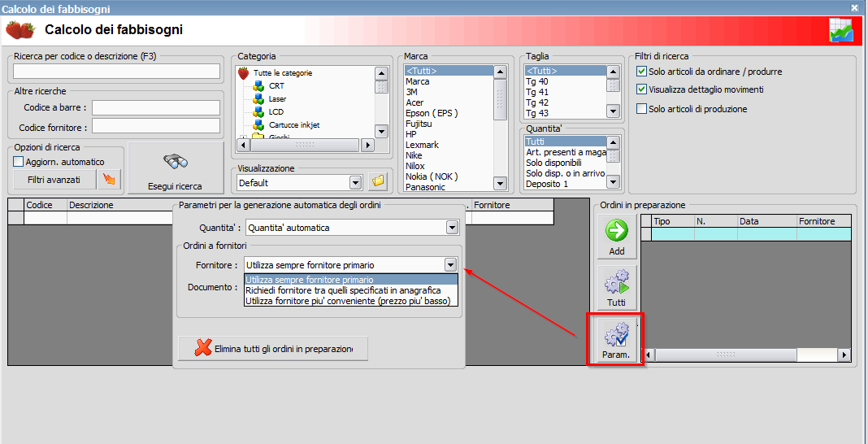
Task: Collapse the Fornitore dropdown arrow
Action: [450, 264]
